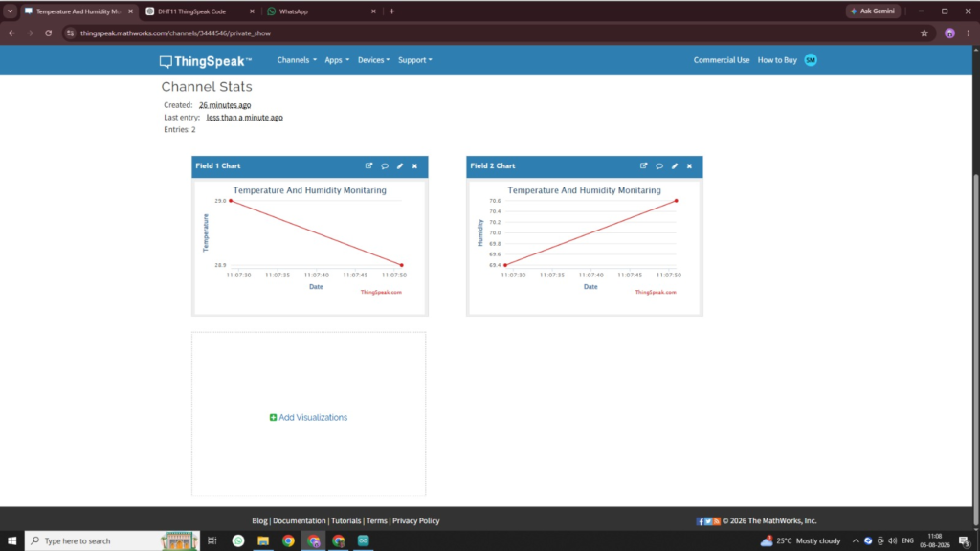This screenshot has width=980, height=551.
Task: Open WhatsApp from taskbar
Action: [238, 541]
